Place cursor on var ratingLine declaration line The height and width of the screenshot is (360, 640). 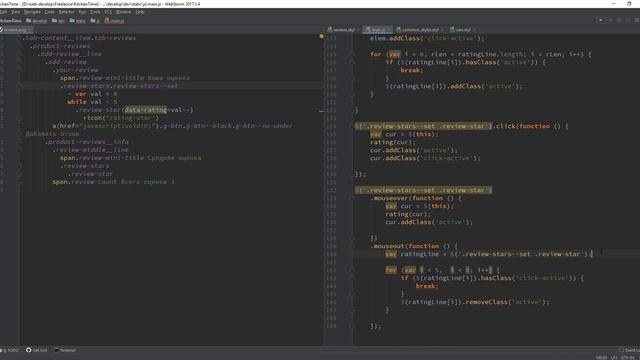coord(488,254)
